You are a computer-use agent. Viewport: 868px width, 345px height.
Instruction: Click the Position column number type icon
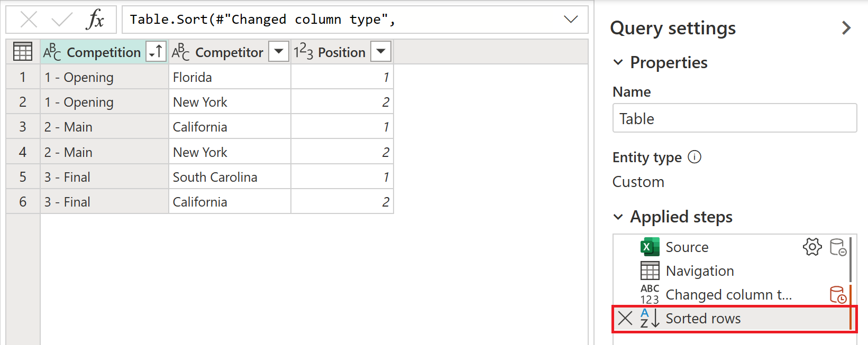pos(304,52)
